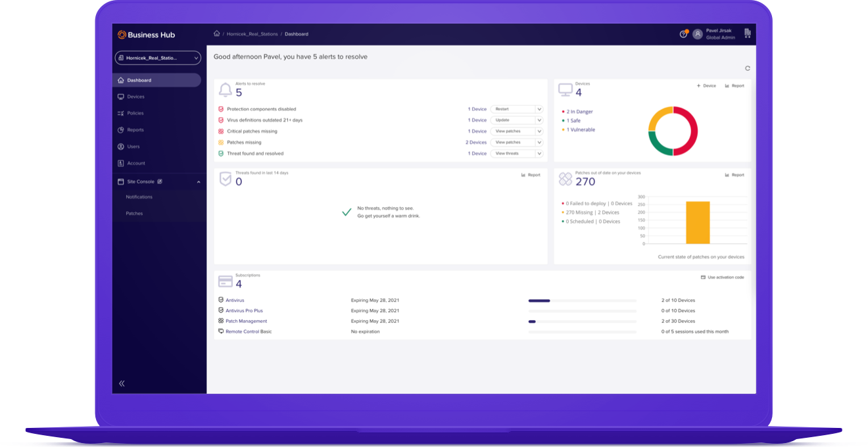The width and height of the screenshot is (868, 447).
Task: Open the Hornicek_Real_Stations site dropdown
Action: [158, 58]
